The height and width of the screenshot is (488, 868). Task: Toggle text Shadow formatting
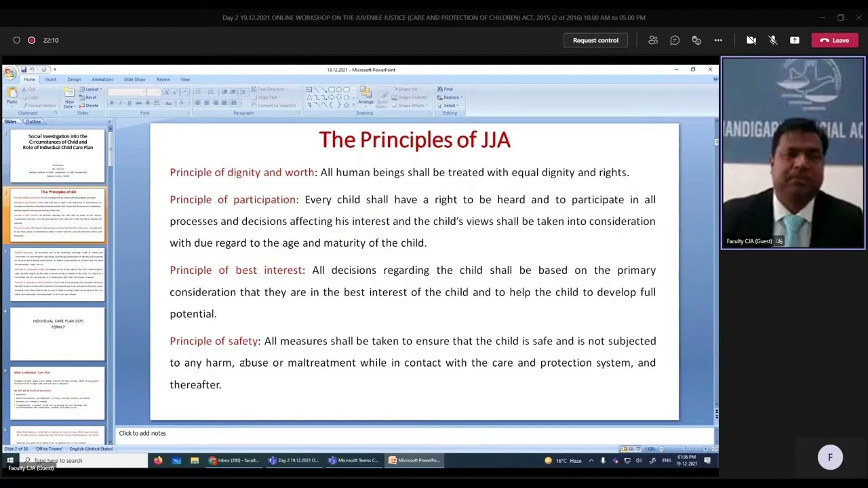[x=148, y=103]
